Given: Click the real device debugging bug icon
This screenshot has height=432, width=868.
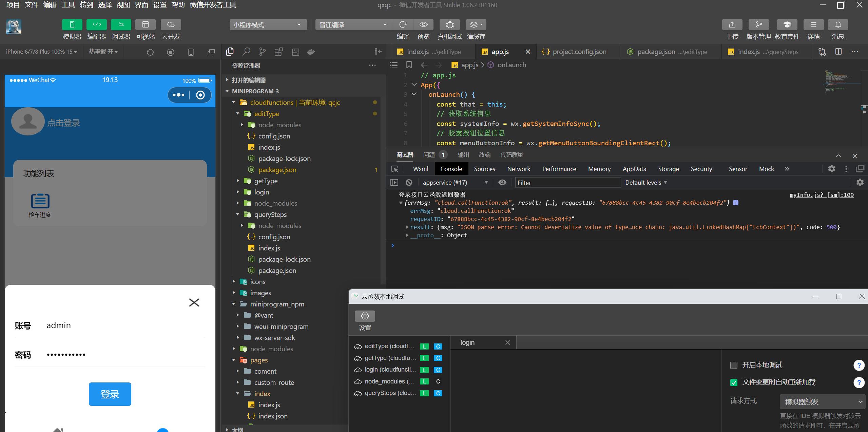Looking at the screenshot, I should (449, 25).
